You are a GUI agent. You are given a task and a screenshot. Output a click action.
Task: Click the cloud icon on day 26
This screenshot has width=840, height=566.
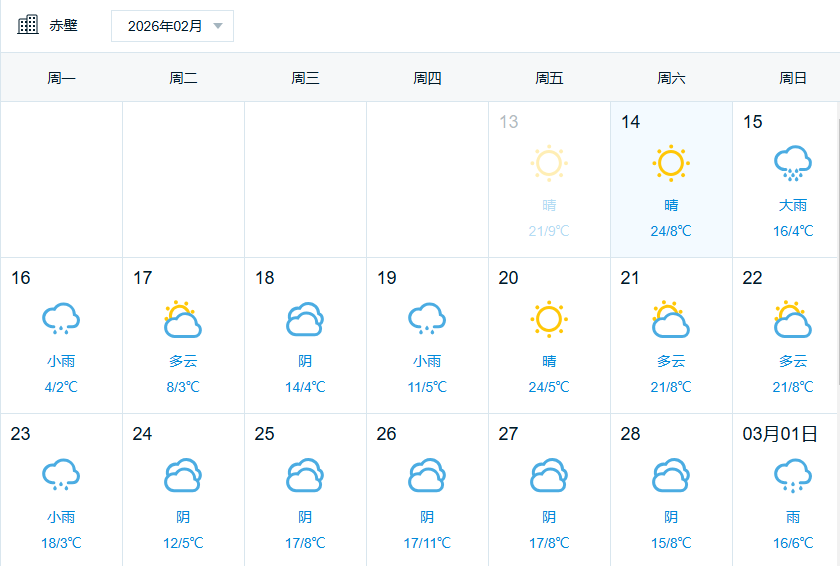(427, 475)
